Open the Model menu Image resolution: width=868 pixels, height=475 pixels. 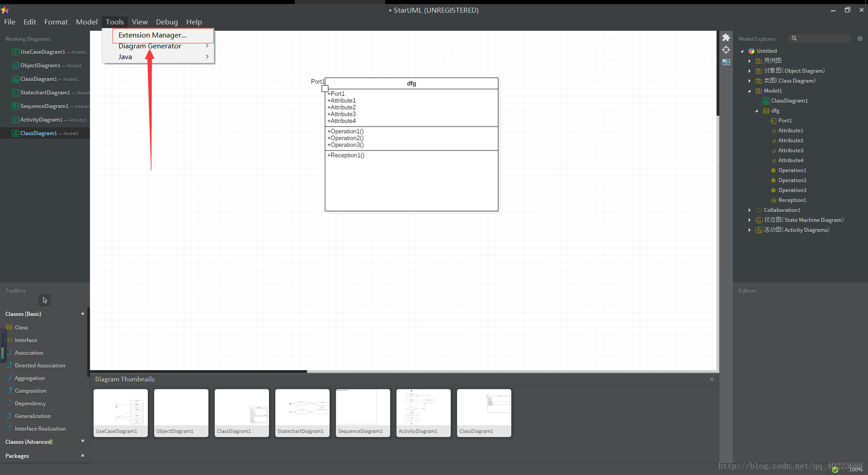click(87, 22)
